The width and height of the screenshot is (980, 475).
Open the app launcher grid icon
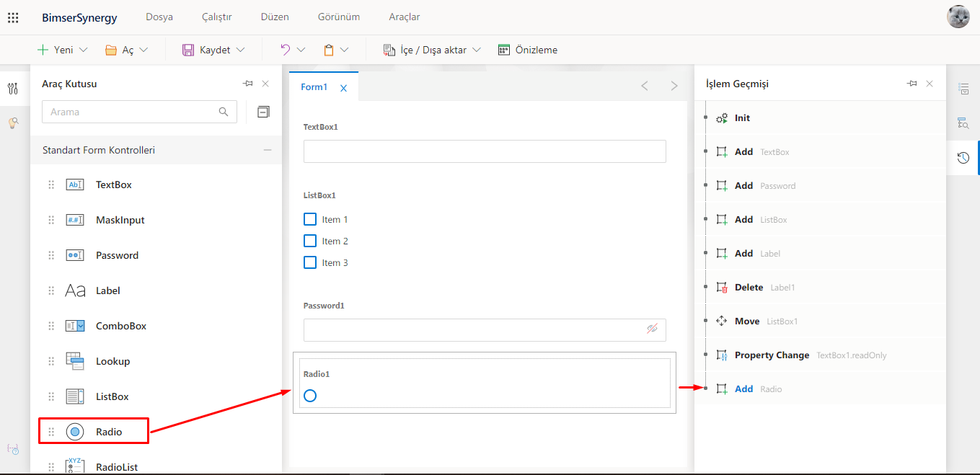(13, 17)
